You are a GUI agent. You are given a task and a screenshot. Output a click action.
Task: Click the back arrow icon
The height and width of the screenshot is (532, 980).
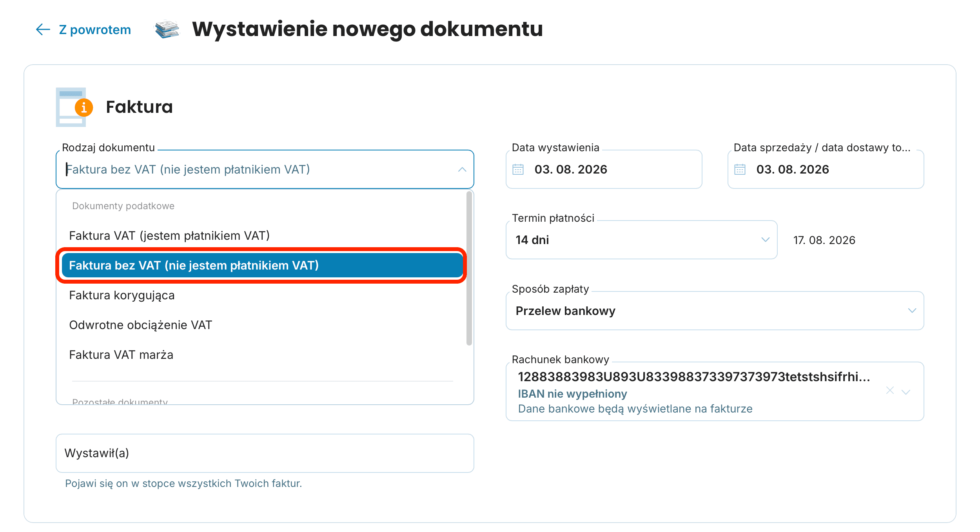43,29
